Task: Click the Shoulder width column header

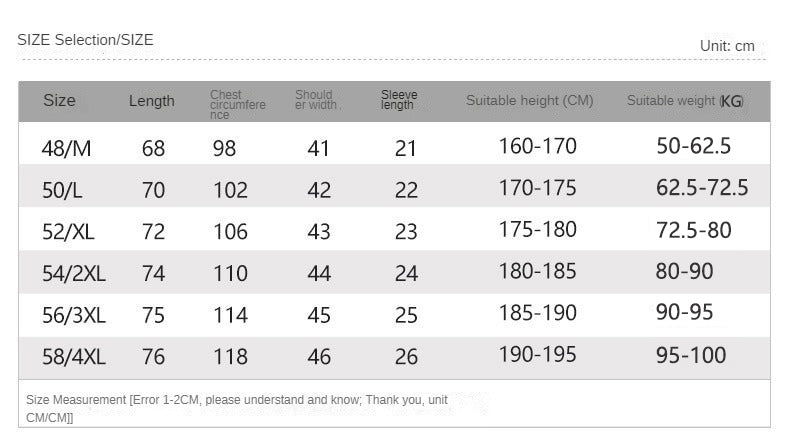Action: pyautogui.click(x=317, y=100)
